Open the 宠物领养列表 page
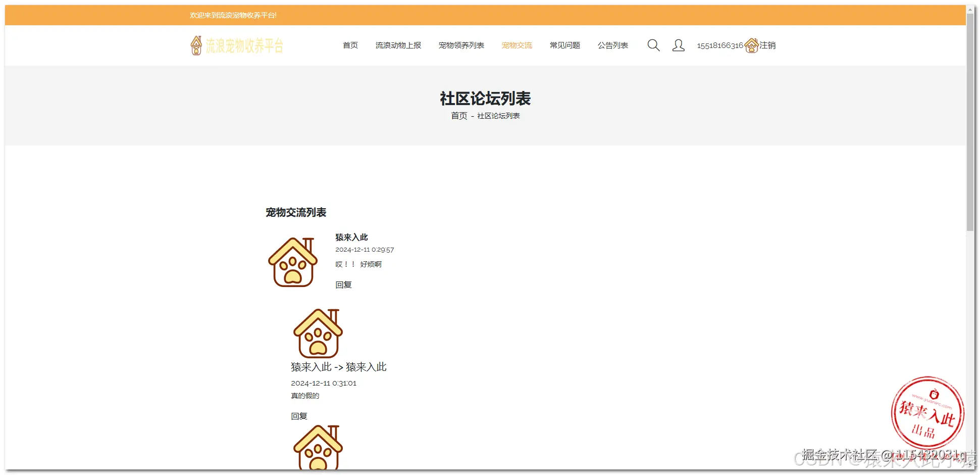 click(461, 45)
